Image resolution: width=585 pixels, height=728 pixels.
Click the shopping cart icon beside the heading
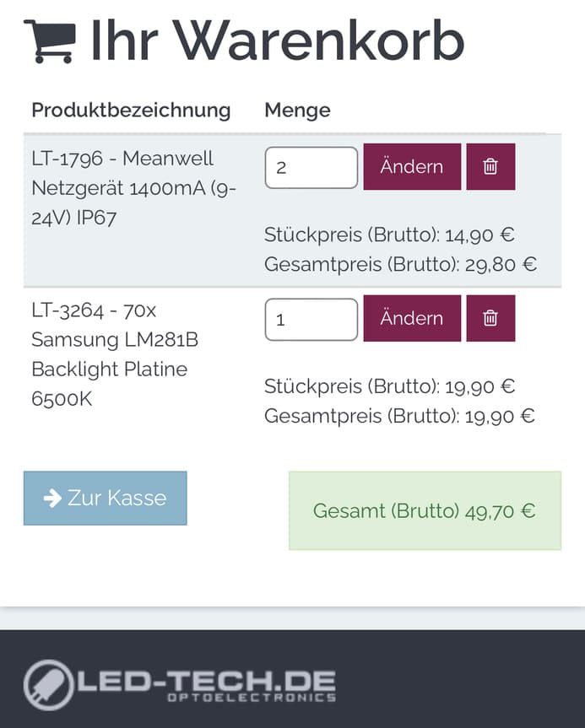click(x=50, y=40)
